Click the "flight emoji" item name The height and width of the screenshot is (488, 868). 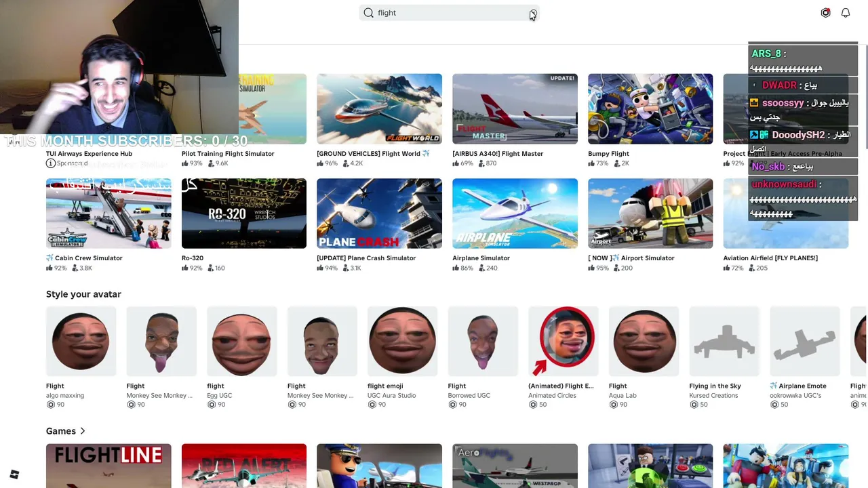point(385,386)
